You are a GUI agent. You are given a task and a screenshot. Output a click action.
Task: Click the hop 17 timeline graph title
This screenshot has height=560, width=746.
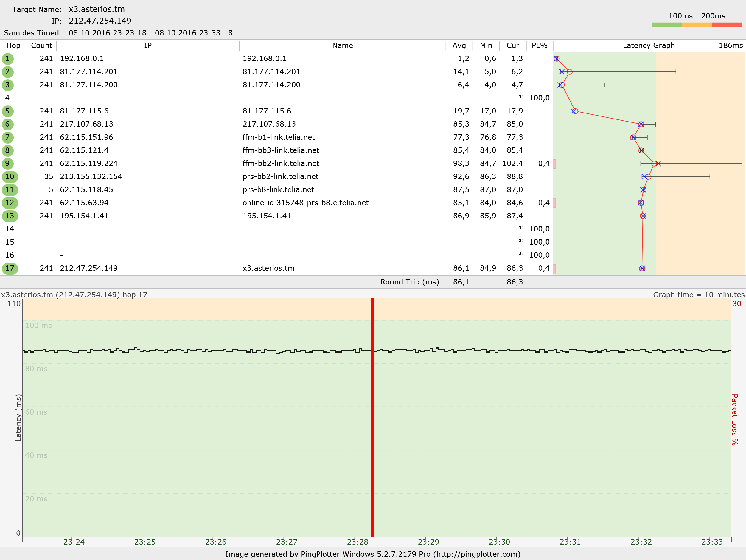tap(74, 295)
